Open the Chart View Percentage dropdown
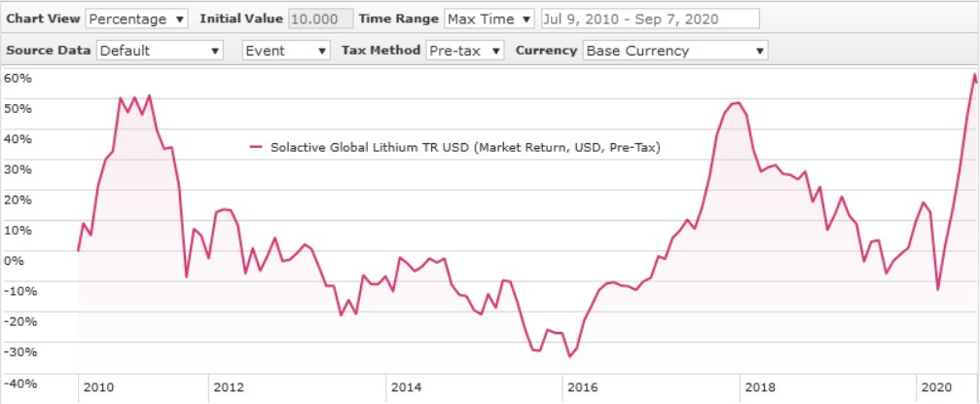 click(137, 18)
